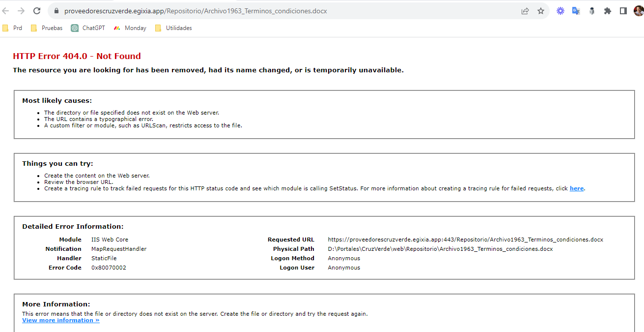Open the Extensions puzzle menu
Screen dimensions: 644x332
pos(608,11)
